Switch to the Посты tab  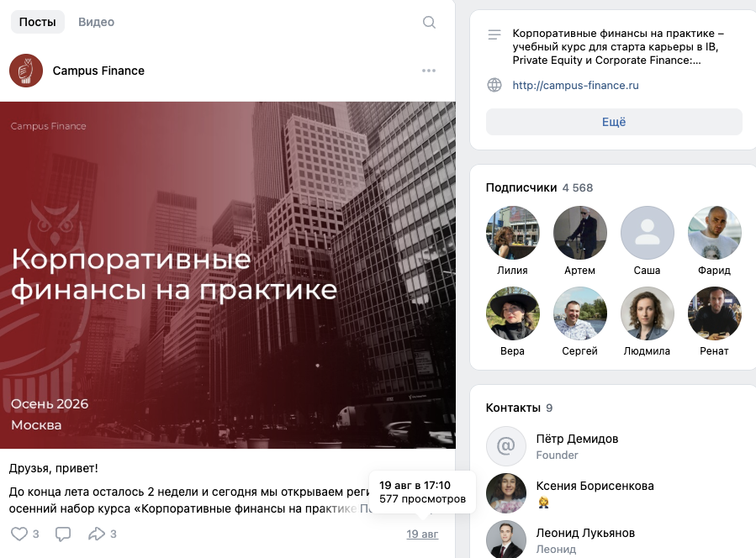click(x=38, y=22)
